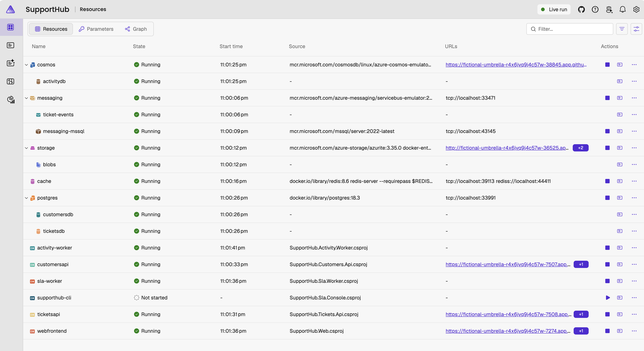Select the ticketsdb row name
This screenshot has height=351, width=644.
54,231
